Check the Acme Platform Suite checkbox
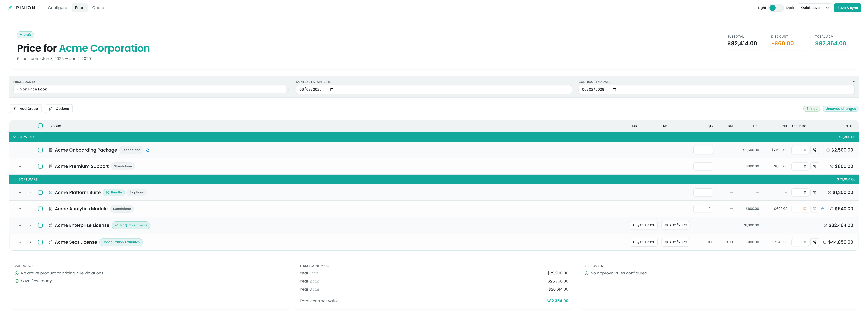 pos(40,193)
